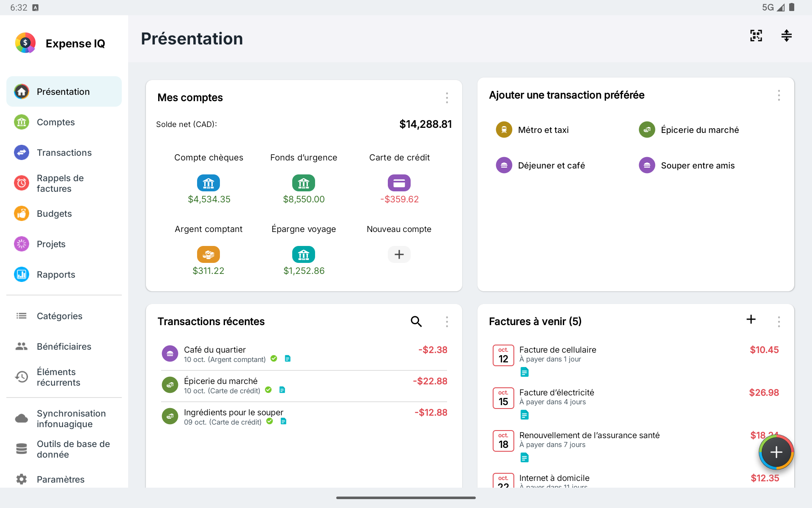Click cleared checkmark on Ingrédients pour le souper
Image resolution: width=812 pixels, height=508 pixels.
(x=269, y=421)
